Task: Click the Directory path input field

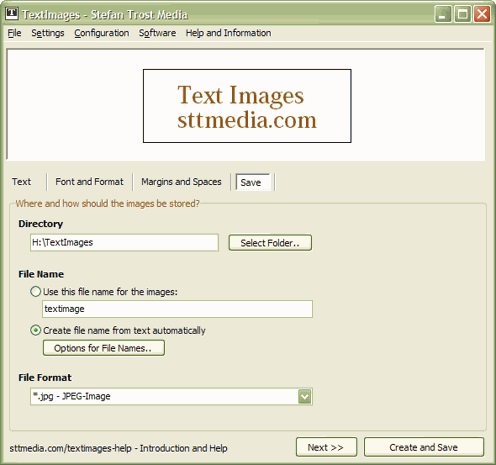Action: click(124, 242)
